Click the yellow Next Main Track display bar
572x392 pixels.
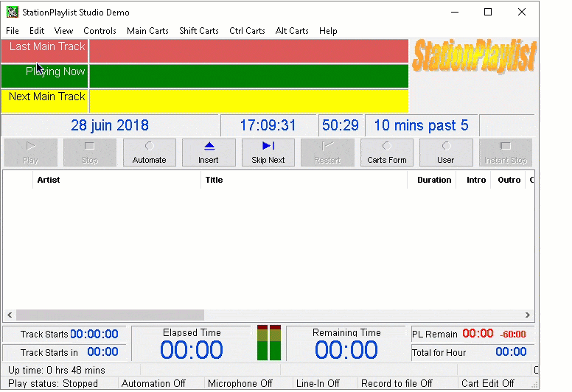click(249, 101)
